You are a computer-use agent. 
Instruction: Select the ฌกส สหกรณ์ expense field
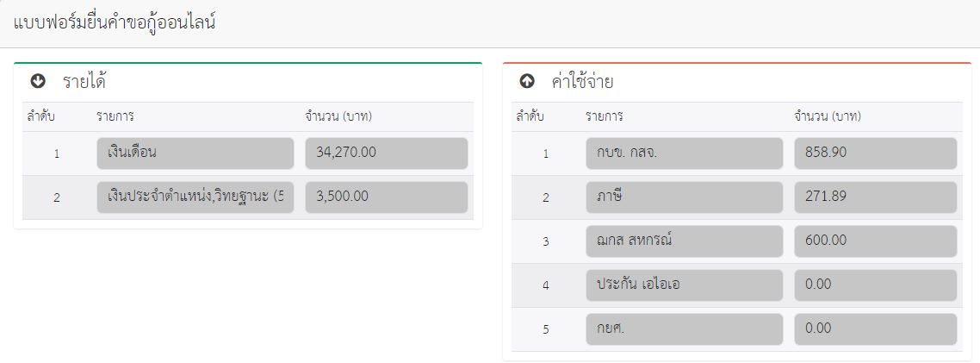click(x=685, y=241)
